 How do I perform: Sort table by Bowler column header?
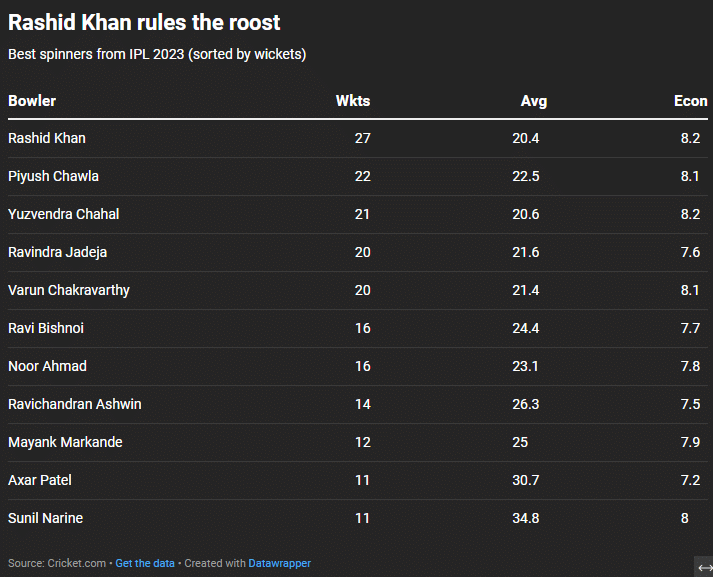pyautogui.click(x=32, y=101)
